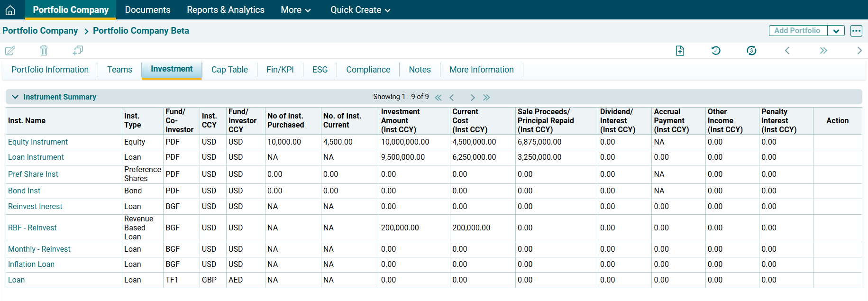Viewport: 868px width, 301px height.
Task: Open the Equity Instrument link
Action: pyautogui.click(x=38, y=142)
